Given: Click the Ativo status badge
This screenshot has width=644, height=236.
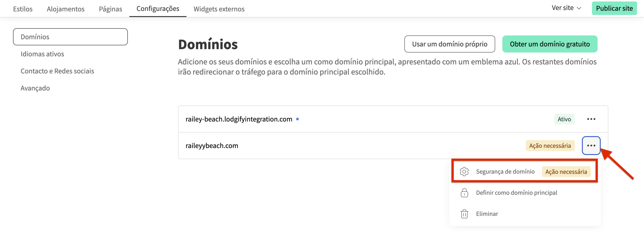Looking at the screenshot, I should [x=564, y=119].
